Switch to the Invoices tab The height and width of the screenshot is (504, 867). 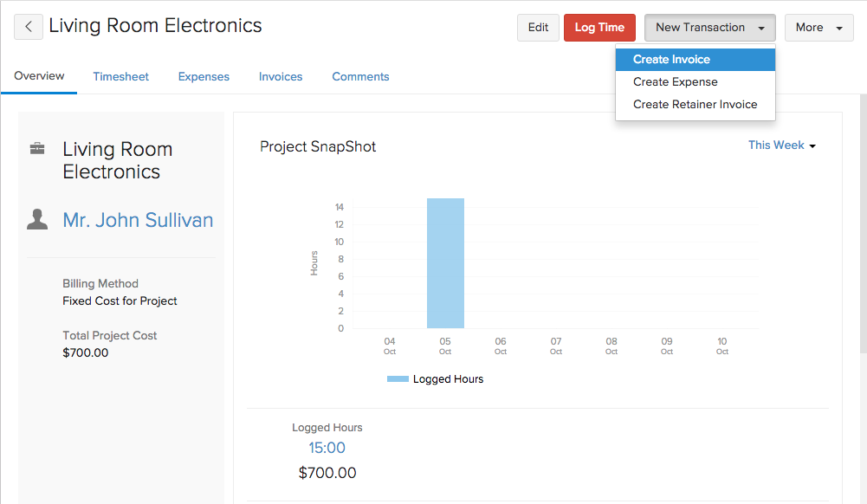tap(281, 77)
